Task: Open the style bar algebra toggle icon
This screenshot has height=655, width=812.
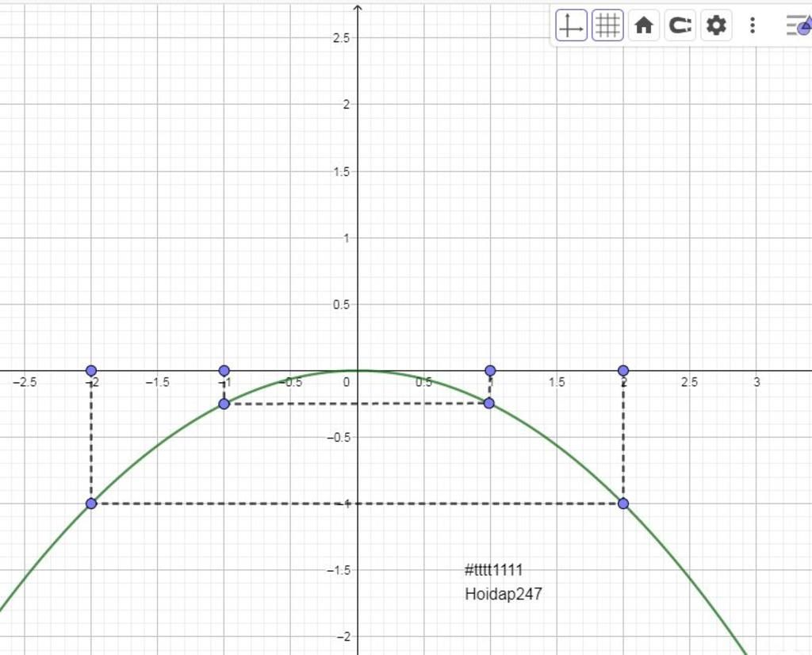Action: pos(798,25)
